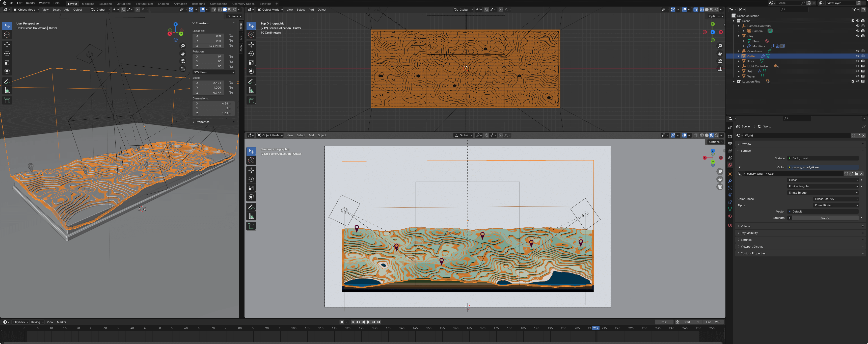
Task: Toggle camera view in the perspective viewport
Action: pos(183,61)
